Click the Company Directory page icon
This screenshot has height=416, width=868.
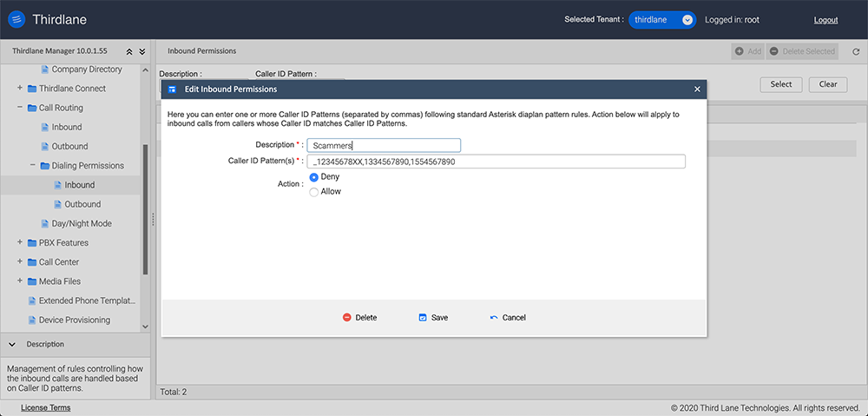(45, 69)
